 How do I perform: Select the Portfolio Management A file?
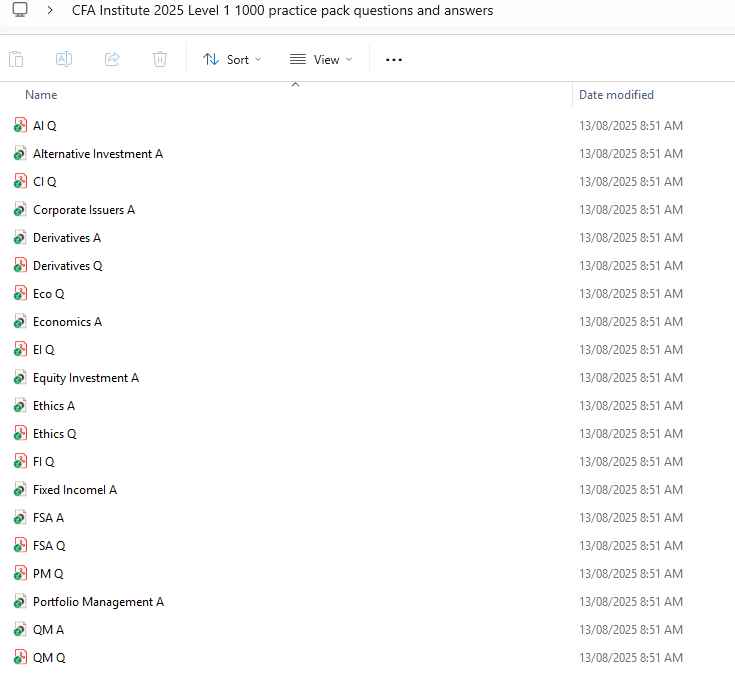(x=98, y=602)
